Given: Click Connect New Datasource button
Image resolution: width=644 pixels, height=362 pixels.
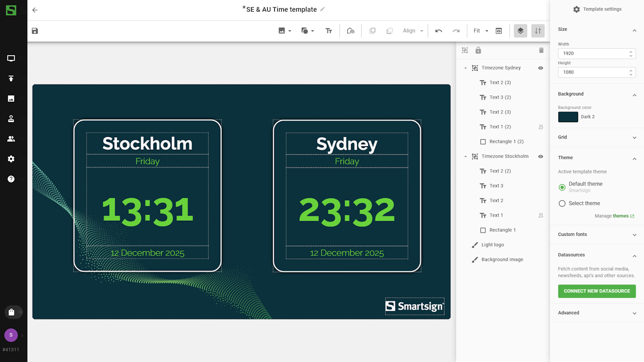Looking at the screenshot, I should (x=597, y=291).
